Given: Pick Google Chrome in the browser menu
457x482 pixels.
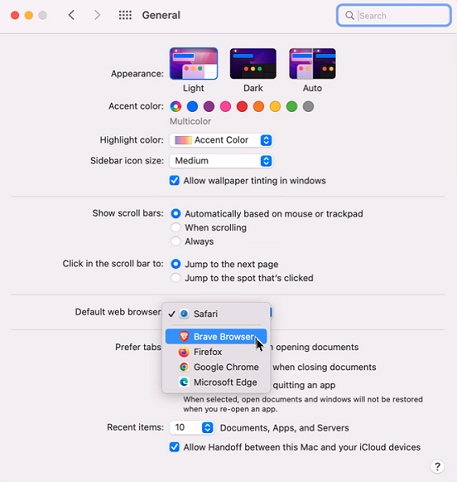Looking at the screenshot, I should pyautogui.click(x=216, y=367).
